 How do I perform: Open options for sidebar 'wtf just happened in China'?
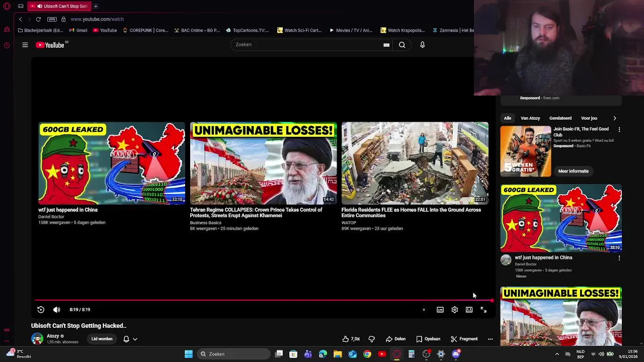click(x=619, y=258)
